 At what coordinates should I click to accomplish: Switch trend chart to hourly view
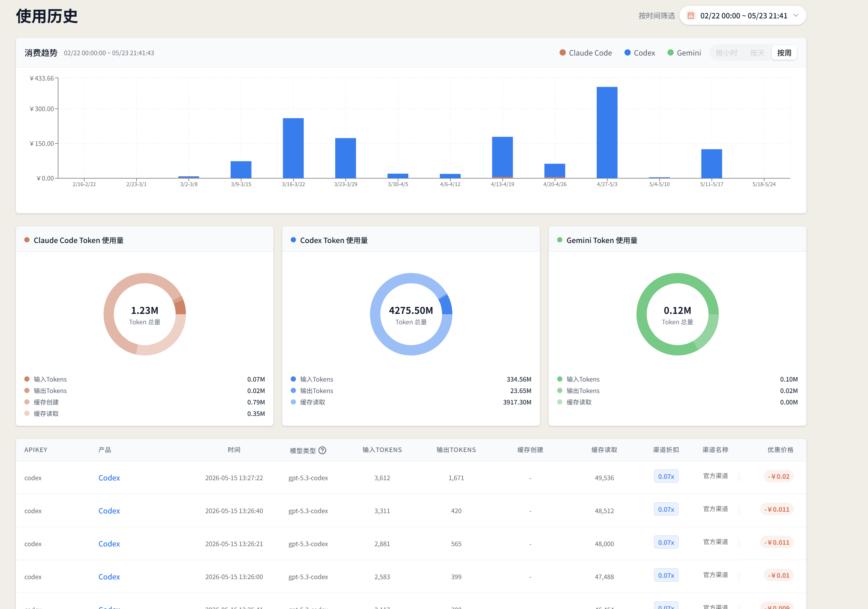pos(726,52)
